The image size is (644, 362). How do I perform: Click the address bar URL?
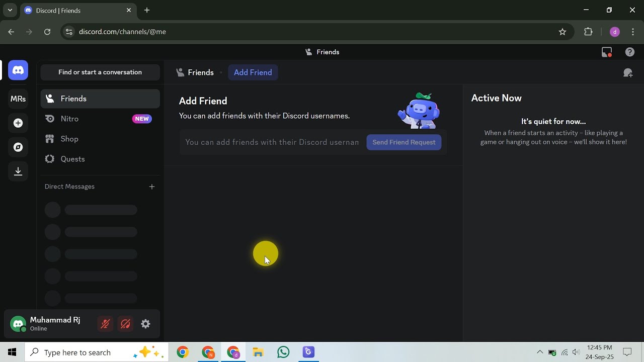(x=122, y=32)
